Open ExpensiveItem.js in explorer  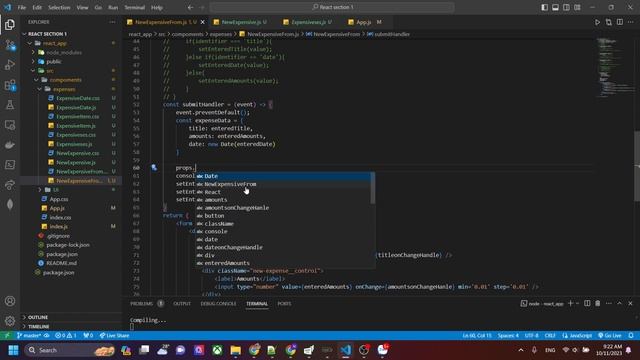click(x=76, y=126)
